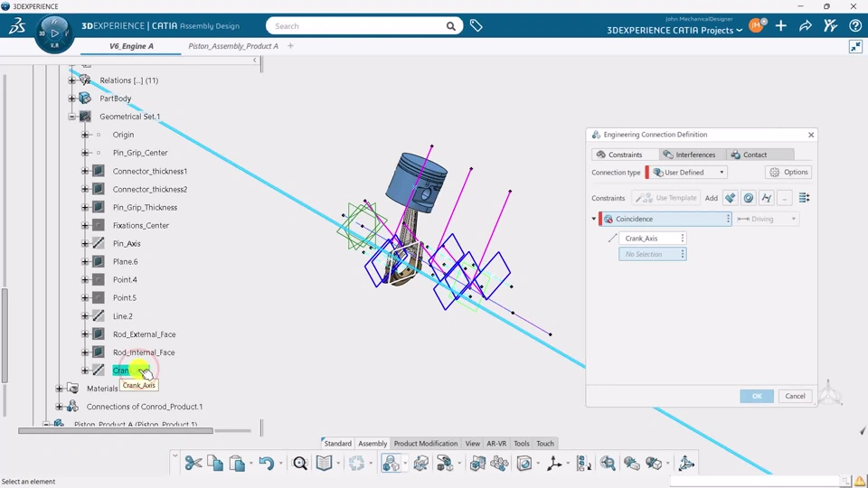Click the Use Template button
The image size is (868, 488).
[666, 198]
